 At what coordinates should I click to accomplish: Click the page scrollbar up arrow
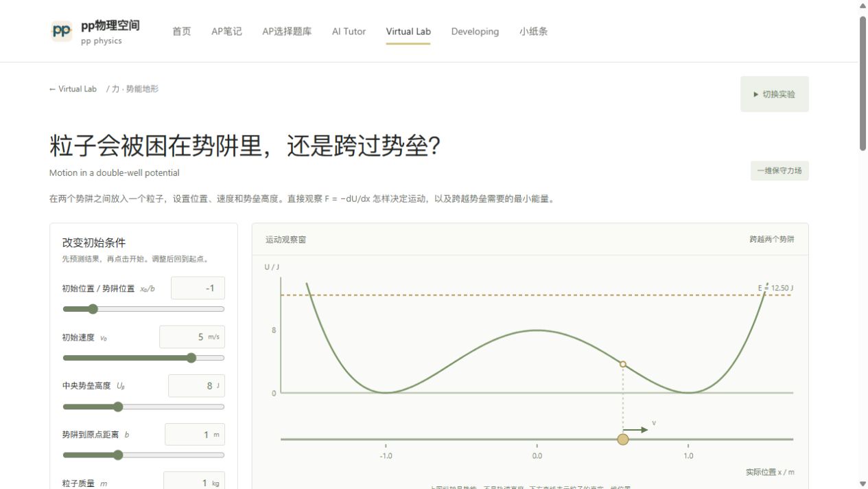(863, 5)
